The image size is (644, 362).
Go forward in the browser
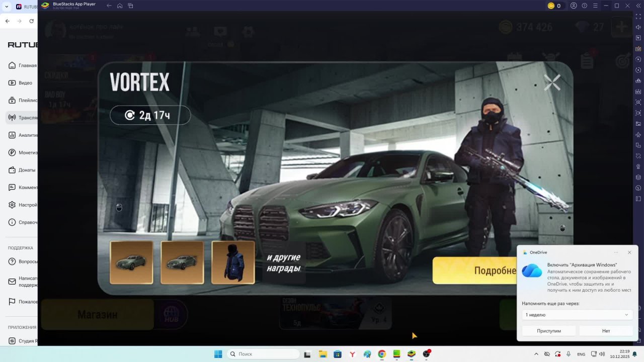coord(19,21)
